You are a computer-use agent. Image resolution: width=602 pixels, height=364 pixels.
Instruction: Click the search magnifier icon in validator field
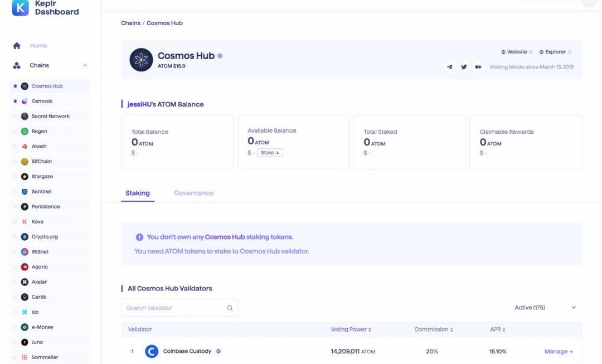pyautogui.click(x=230, y=308)
